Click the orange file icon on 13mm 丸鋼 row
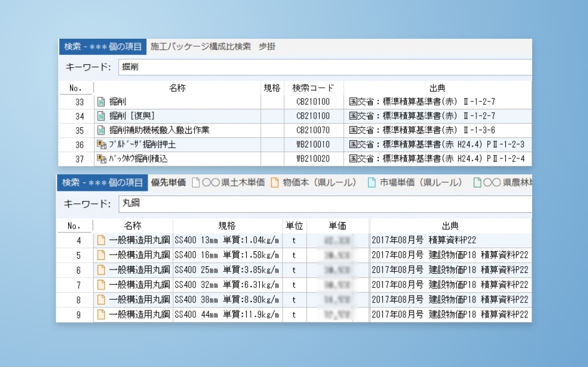Viewport: 588px width, 367px height. [101, 240]
